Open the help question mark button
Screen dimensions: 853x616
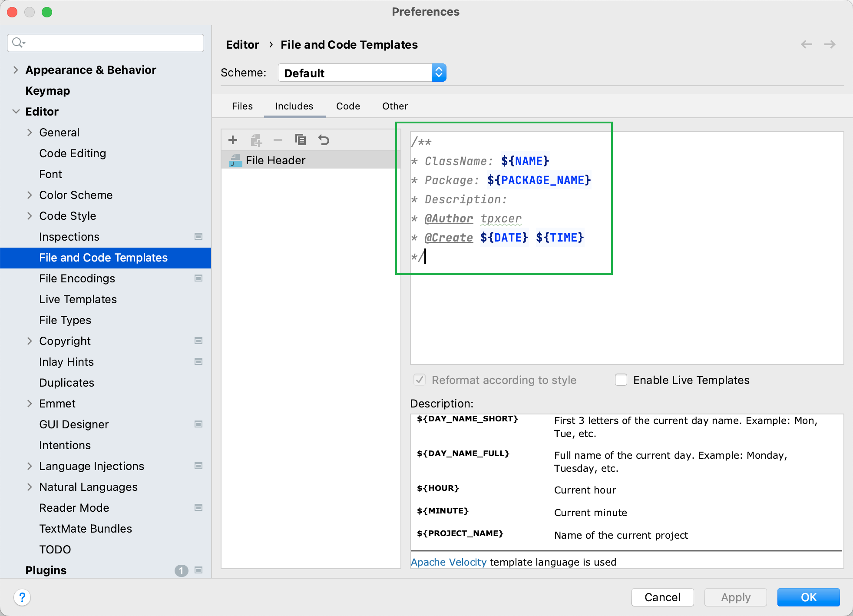coord(22,597)
